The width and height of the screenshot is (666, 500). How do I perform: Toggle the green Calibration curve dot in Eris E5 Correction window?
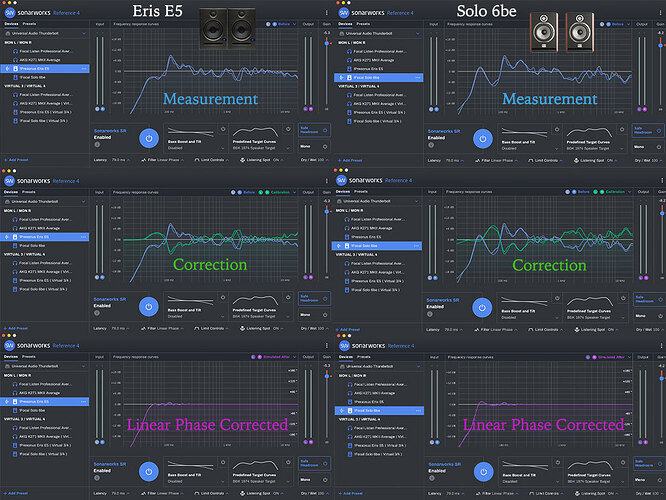267,192
